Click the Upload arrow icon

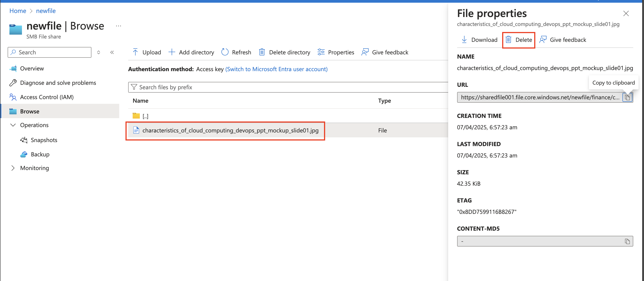[x=135, y=52]
